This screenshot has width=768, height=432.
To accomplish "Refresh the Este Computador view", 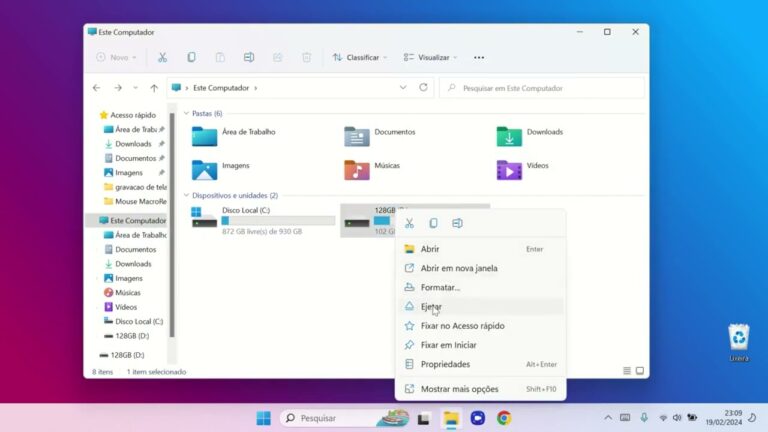I will point(423,87).
